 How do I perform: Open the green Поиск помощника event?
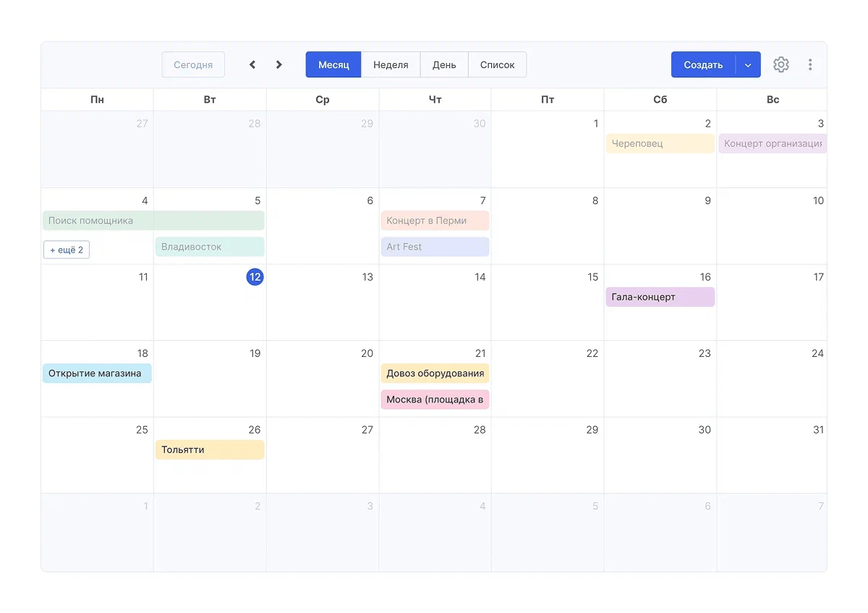click(153, 221)
